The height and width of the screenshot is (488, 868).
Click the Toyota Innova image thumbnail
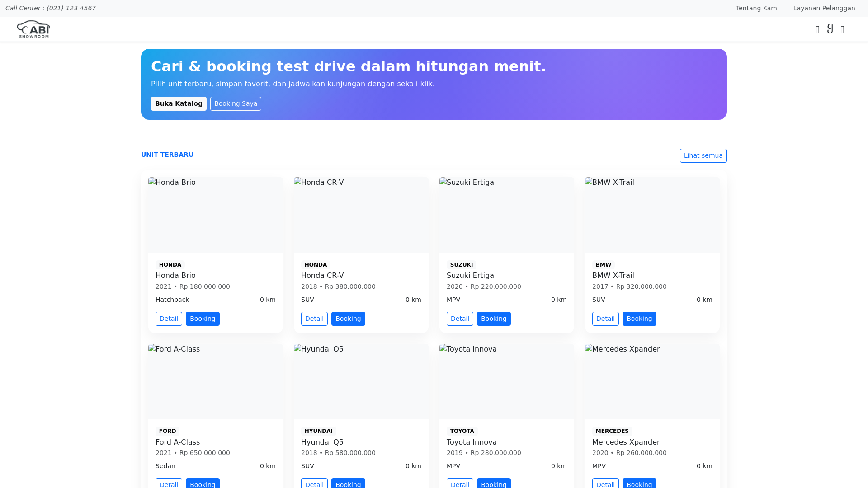coord(506,381)
